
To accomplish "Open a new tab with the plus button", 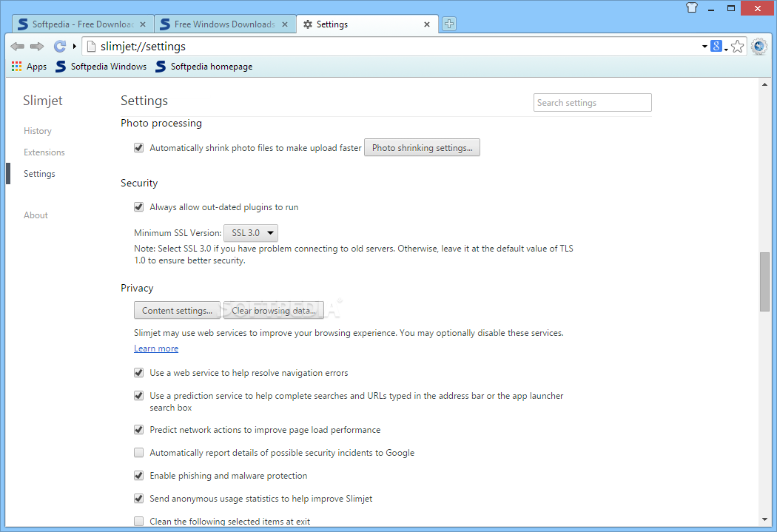I will (449, 24).
